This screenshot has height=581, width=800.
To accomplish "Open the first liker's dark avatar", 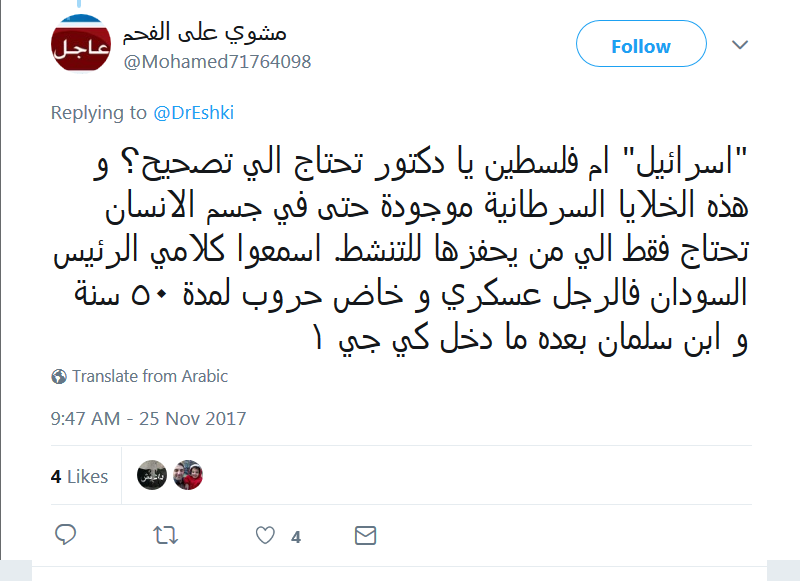I will pyautogui.click(x=152, y=476).
